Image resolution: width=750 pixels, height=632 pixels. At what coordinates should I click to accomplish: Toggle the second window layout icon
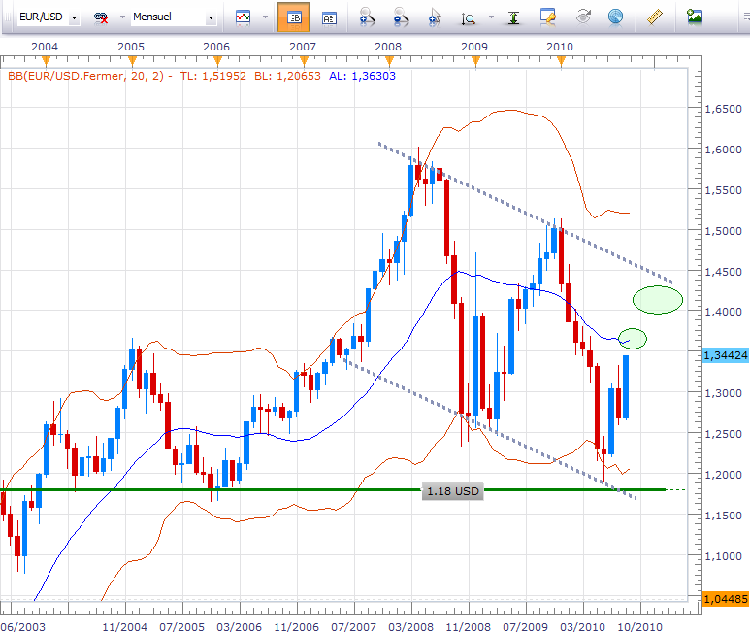[329, 18]
